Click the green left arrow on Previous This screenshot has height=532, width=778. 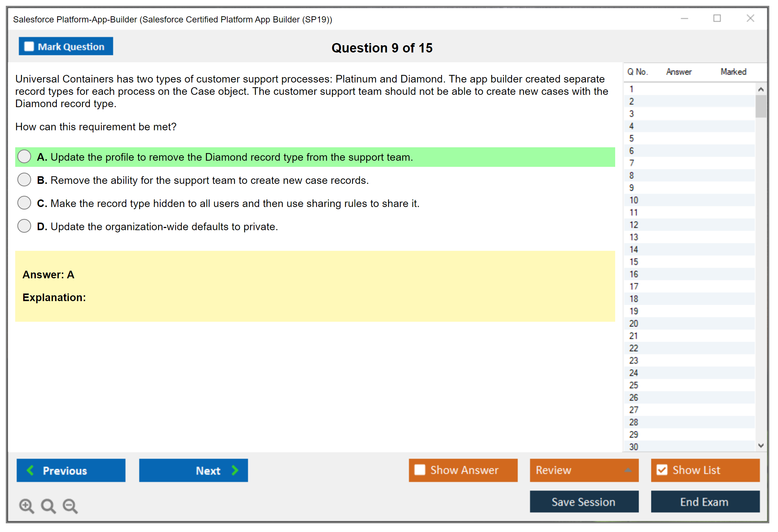[30, 470]
